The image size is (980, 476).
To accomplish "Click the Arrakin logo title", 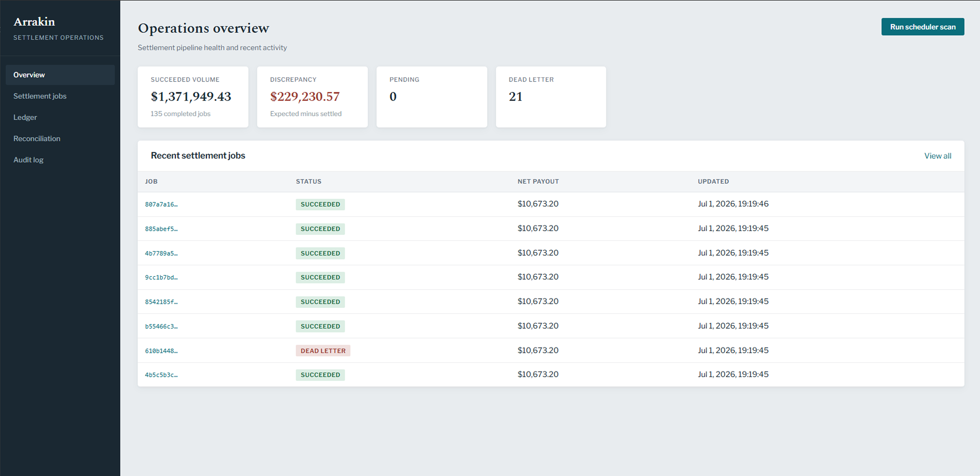I will click(x=34, y=22).
